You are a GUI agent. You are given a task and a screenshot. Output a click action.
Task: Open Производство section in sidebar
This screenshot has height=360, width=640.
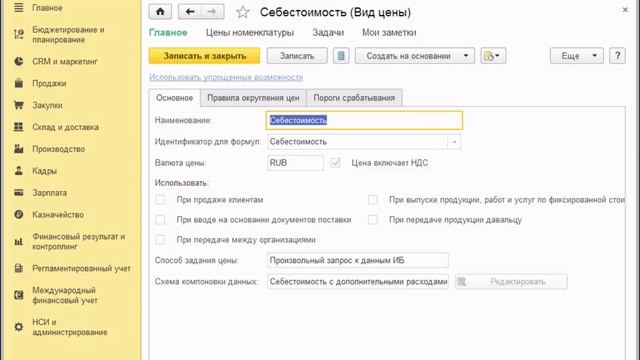coord(58,149)
